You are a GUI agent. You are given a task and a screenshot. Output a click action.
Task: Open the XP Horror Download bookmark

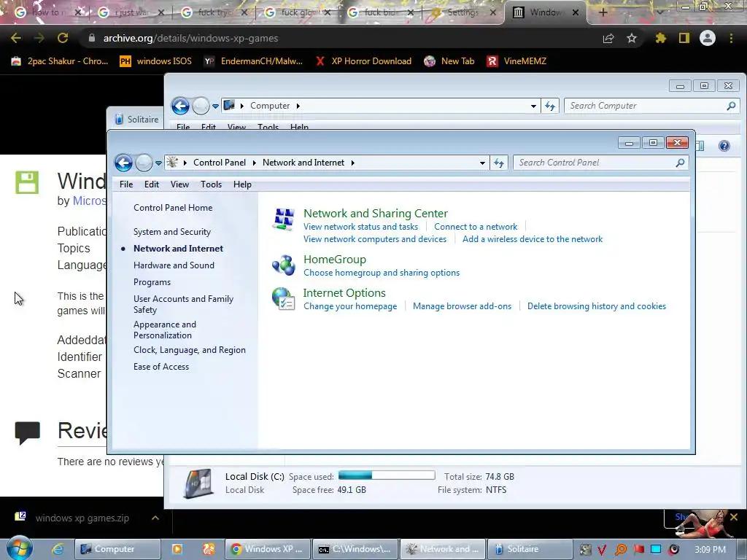(364, 61)
